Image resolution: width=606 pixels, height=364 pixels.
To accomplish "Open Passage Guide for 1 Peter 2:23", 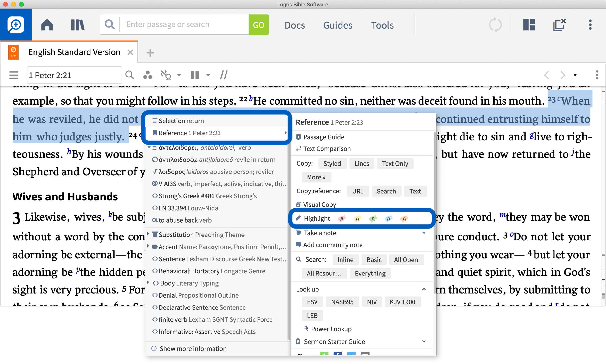I will pyautogui.click(x=323, y=137).
